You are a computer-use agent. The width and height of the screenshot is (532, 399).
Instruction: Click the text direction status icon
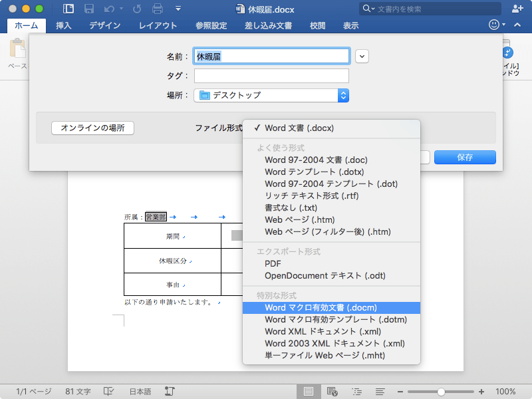coord(170,392)
